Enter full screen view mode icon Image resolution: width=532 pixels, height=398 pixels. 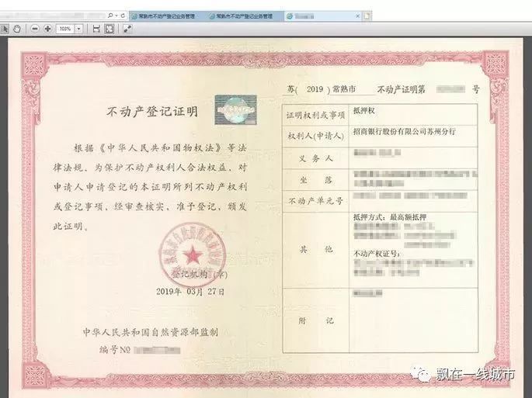tap(127, 29)
